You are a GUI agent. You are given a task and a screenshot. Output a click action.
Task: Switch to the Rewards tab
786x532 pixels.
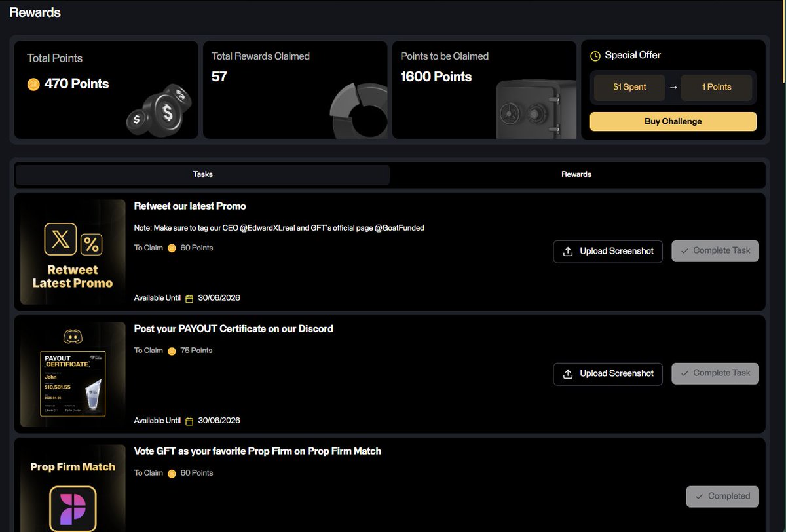[576, 174]
